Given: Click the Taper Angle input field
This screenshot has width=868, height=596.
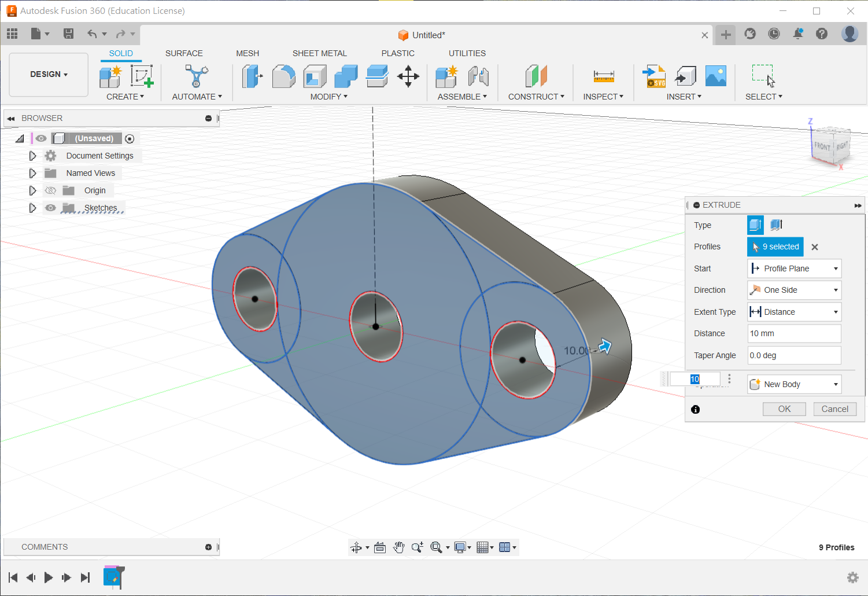Looking at the screenshot, I should [x=794, y=355].
